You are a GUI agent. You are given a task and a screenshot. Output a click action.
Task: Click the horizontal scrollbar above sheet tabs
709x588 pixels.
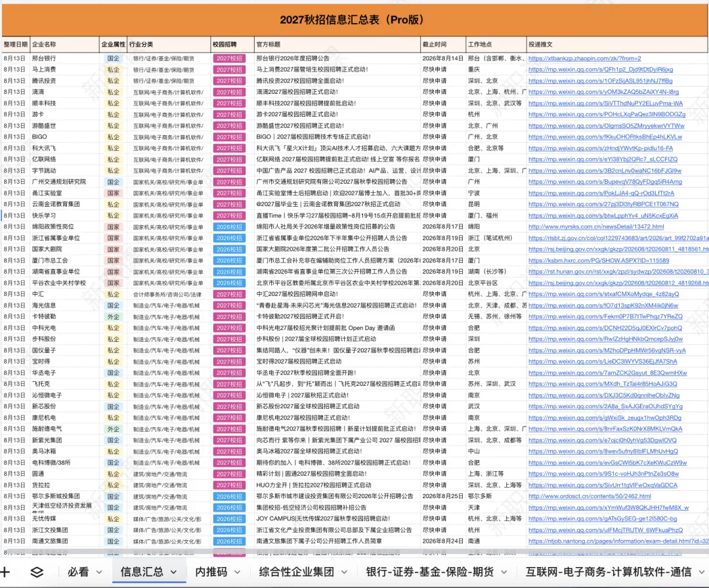(x=354, y=553)
